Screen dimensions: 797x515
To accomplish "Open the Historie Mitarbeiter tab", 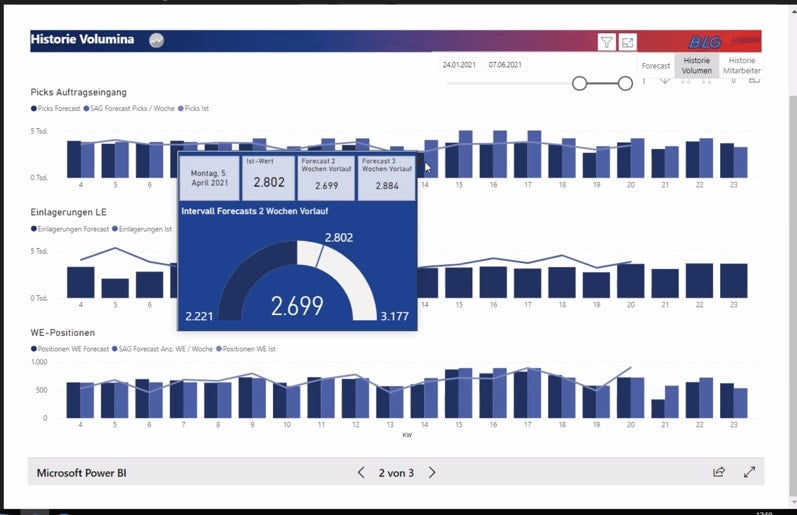I will coord(742,66).
